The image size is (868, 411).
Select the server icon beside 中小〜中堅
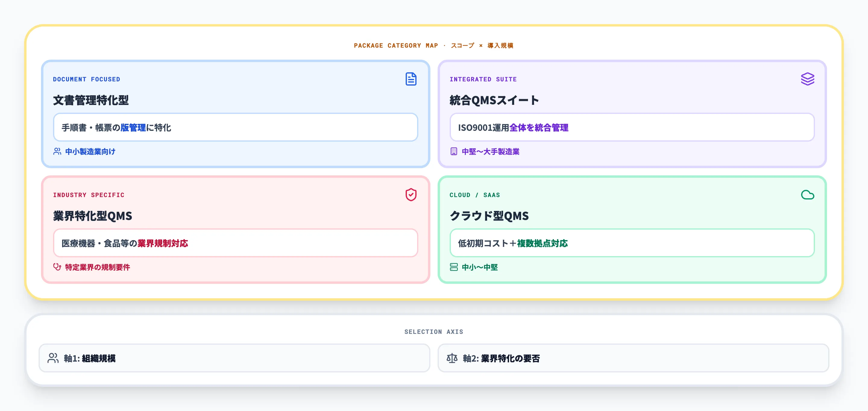pos(453,267)
